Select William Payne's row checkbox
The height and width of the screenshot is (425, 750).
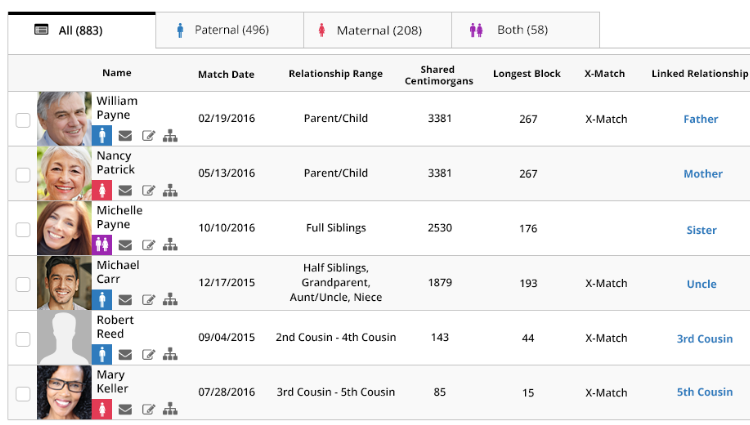pos(23,120)
